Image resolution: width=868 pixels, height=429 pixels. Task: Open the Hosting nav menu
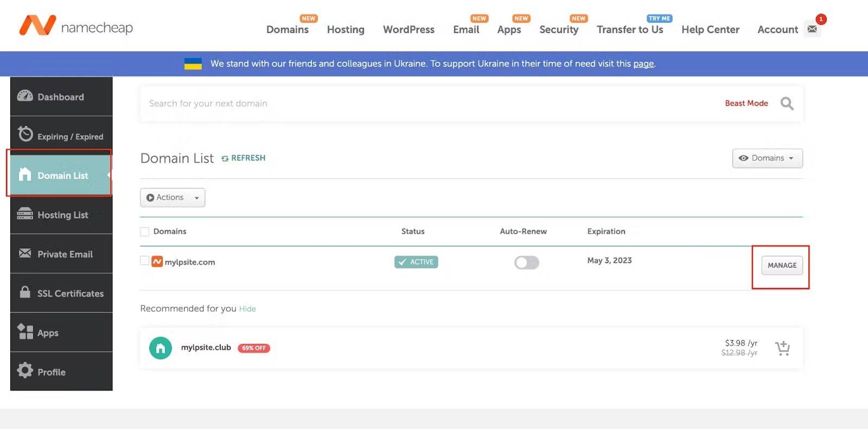point(346,30)
